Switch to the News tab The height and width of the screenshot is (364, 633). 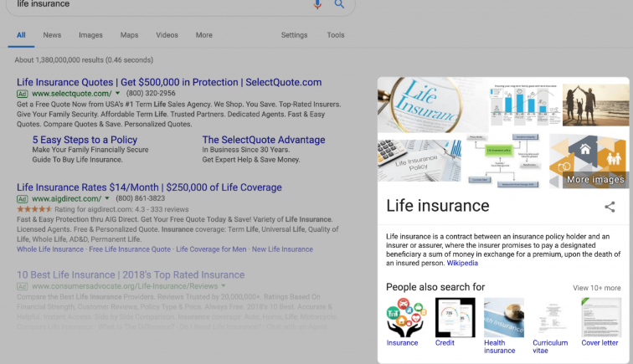(x=52, y=35)
